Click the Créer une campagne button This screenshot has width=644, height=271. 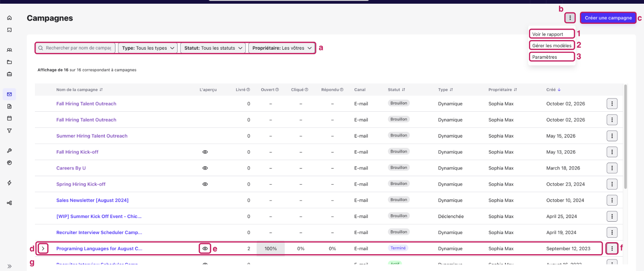pos(608,18)
